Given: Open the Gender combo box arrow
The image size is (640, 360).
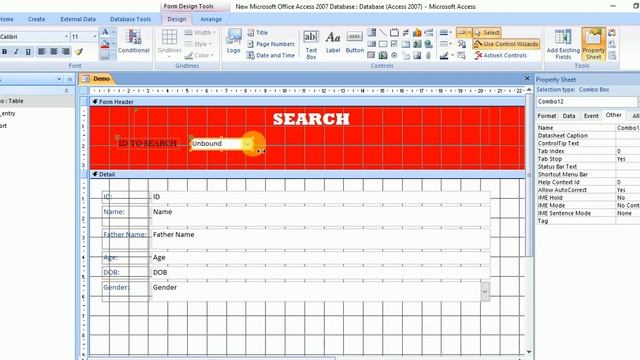Looking at the screenshot, I should pos(485,292).
